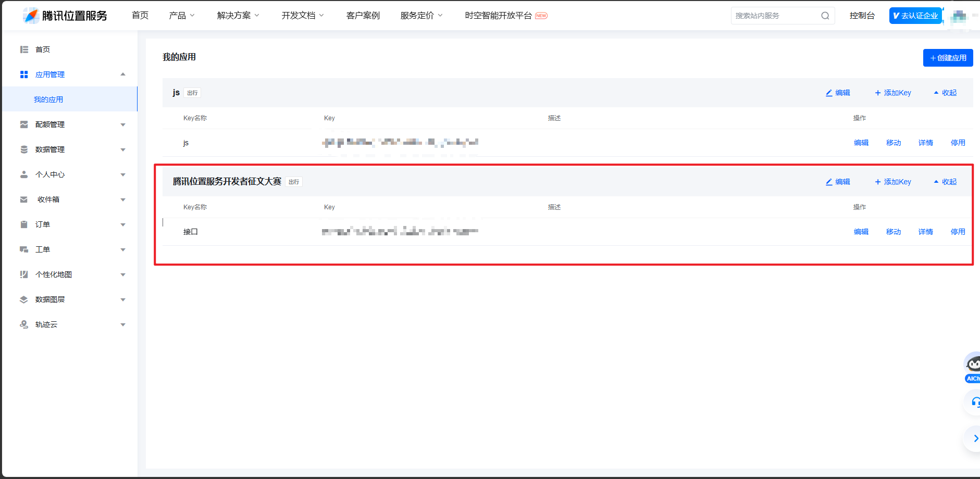Expand the 服务定价 dropdown menu
This screenshot has width=980, height=479.
[x=421, y=16]
